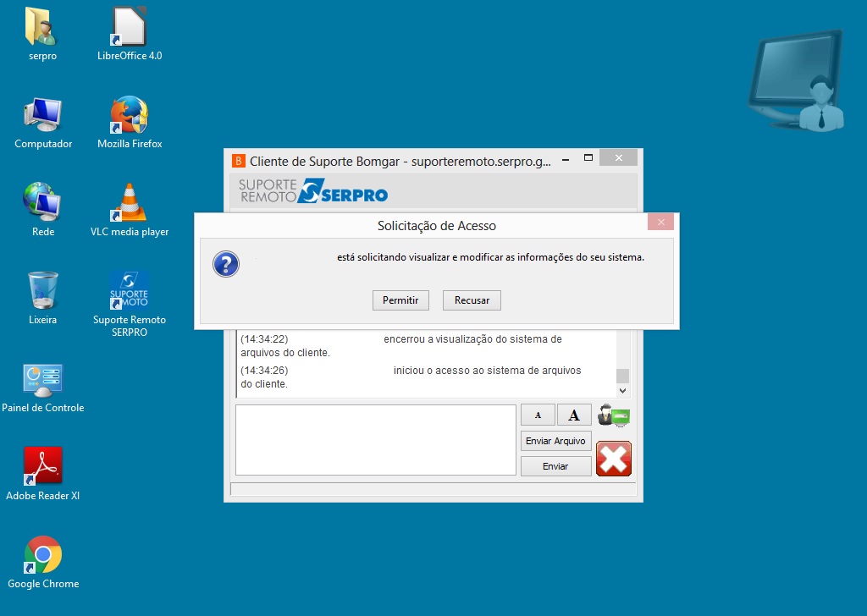This screenshot has height=616, width=867.
Task: Maximize the Bomgar support client window
Action: pos(588,158)
